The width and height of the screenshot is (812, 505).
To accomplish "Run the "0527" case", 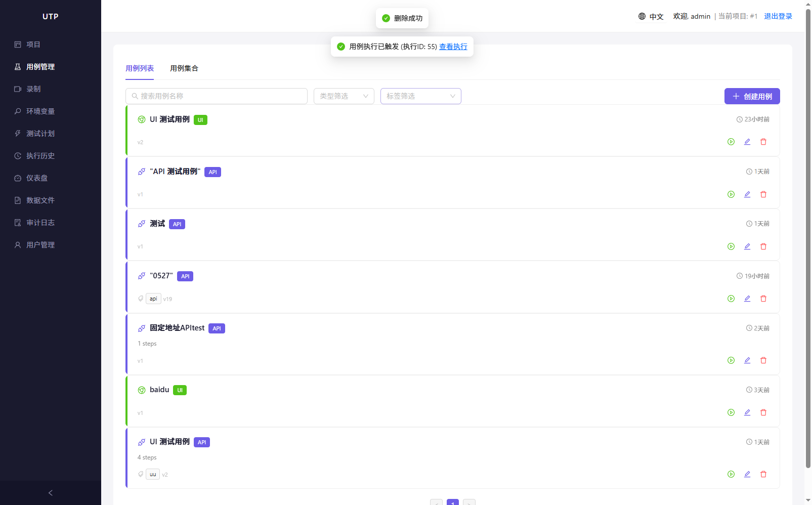I will (731, 299).
